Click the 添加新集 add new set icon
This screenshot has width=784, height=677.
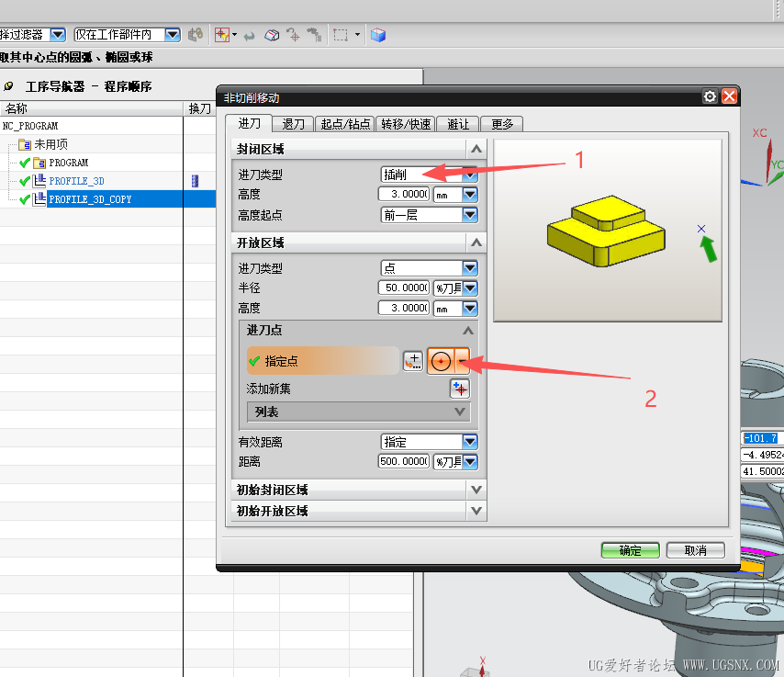pyautogui.click(x=459, y=389)
